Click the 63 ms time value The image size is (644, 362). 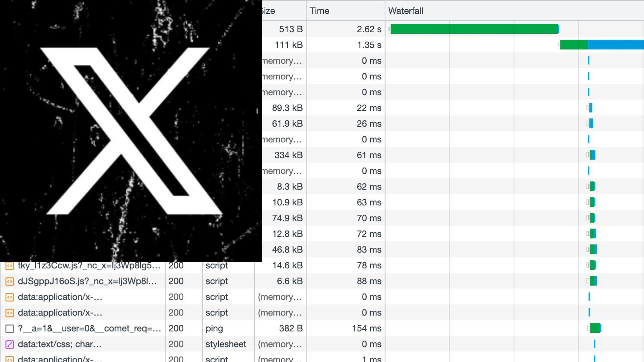pos(369,202)
